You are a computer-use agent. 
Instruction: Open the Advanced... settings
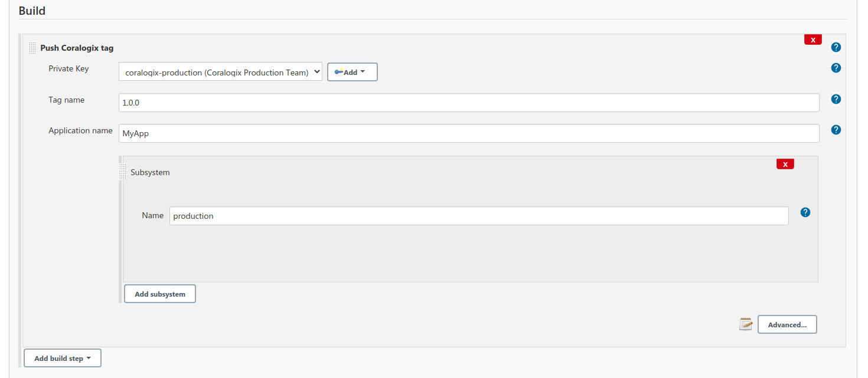(787, 324)
